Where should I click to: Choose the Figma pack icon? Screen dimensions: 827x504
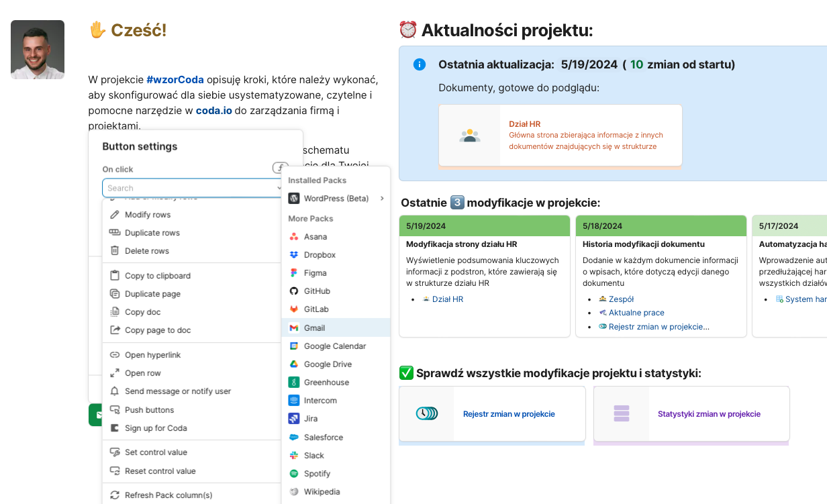tap(293, 273)
